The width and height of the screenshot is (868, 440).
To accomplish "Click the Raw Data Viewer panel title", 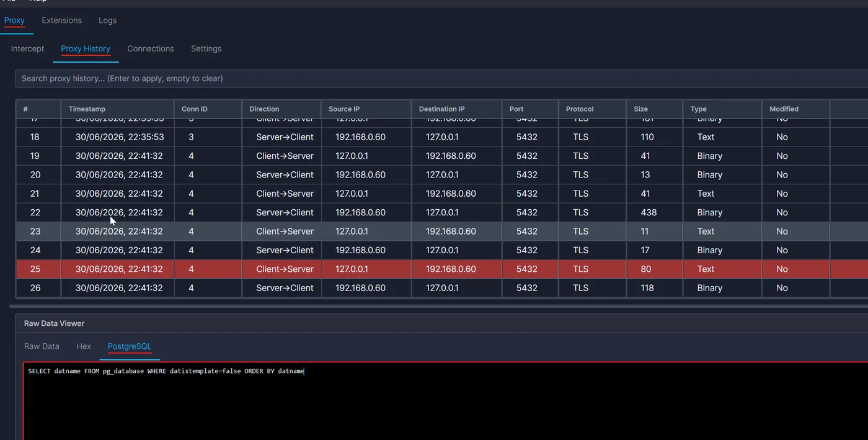I will click(54, 323).
